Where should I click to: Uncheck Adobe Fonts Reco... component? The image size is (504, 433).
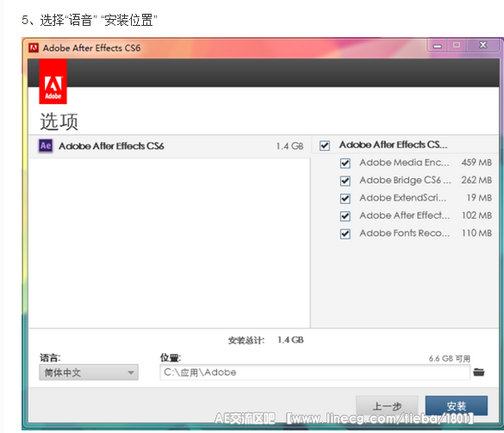(345, 233)
